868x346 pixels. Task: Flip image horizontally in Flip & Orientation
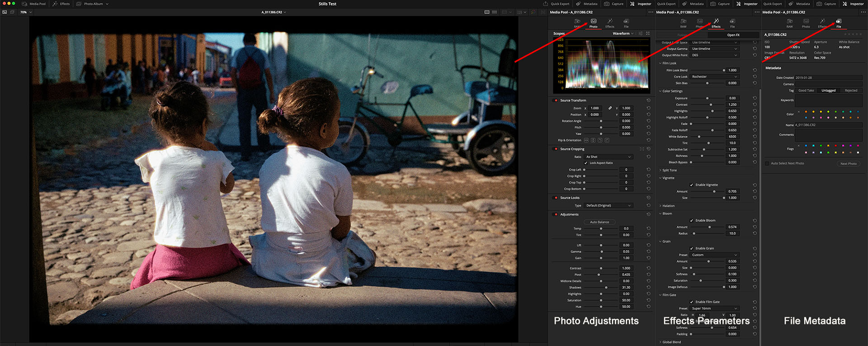point(586,140)
